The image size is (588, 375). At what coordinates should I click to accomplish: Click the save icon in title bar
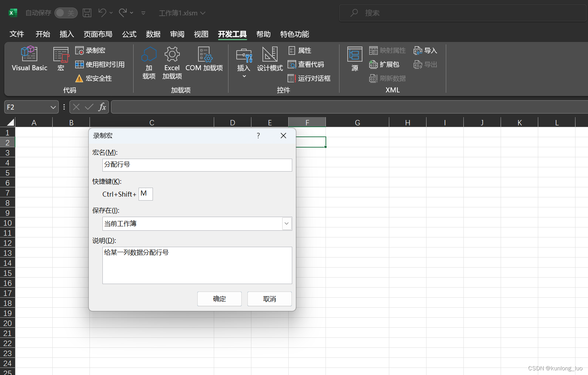click(87, 13)
